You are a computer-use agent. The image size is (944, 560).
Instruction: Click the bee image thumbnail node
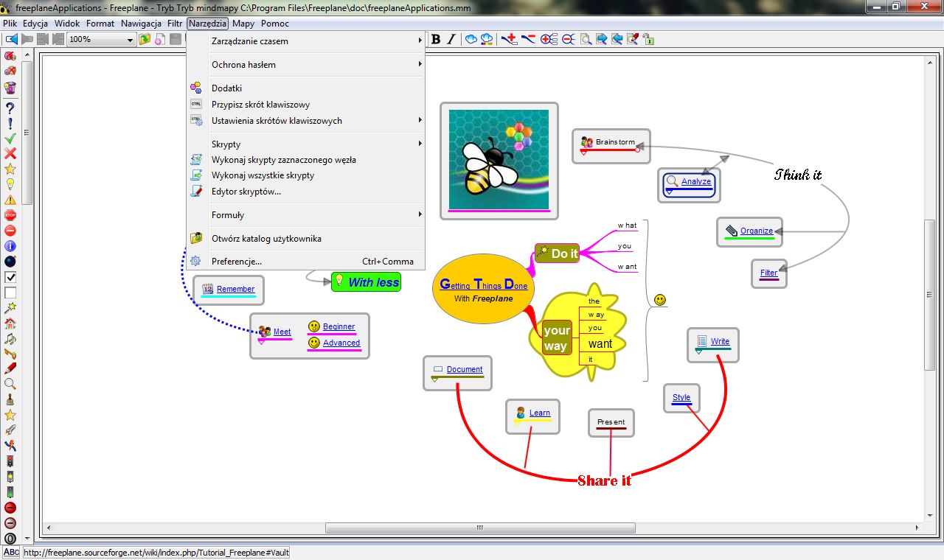(x=499, y=160)
